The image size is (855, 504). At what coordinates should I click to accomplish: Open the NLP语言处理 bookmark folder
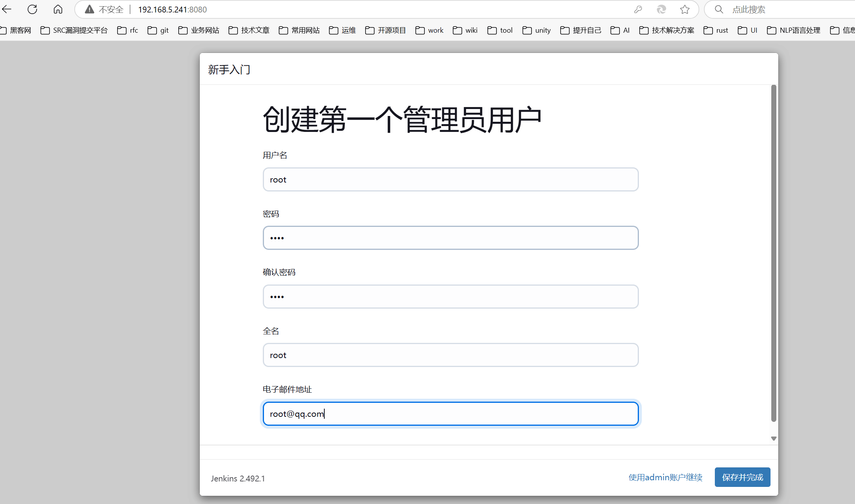coord(793,30)
